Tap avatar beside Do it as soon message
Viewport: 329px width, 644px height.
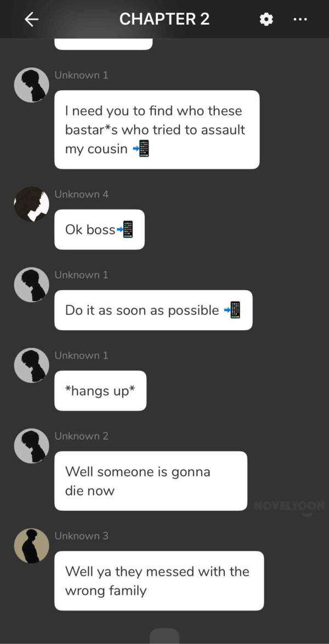[x=32, y=285]
